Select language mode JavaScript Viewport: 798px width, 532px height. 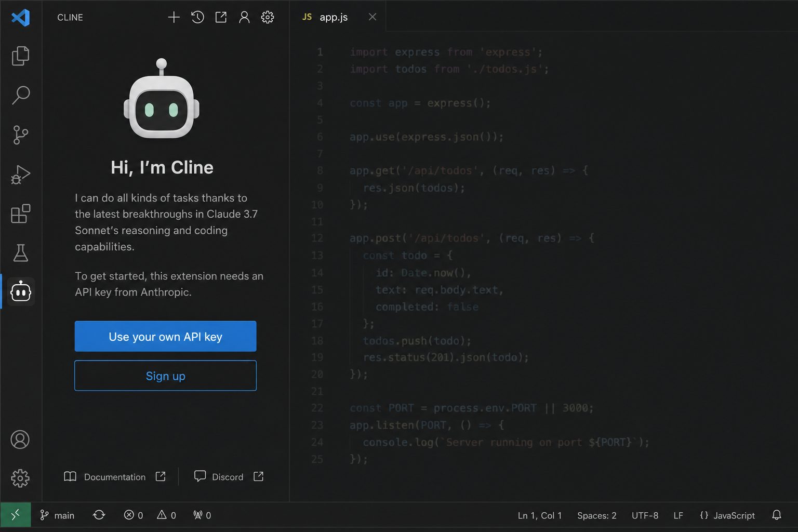coord(727,515)
